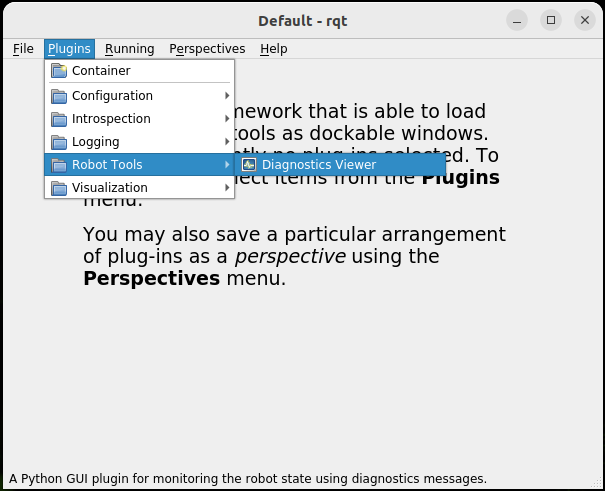This screenshot has width=605, height=491.
Task: Click the Configuration folder icon
Action: pyautogui.click(x=59, y=96)
